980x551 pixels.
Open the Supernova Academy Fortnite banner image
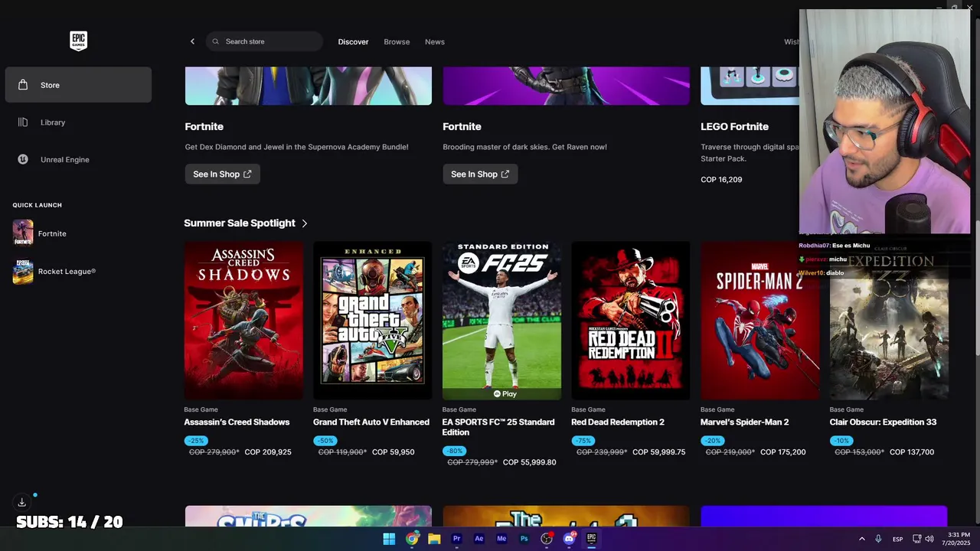309,86
